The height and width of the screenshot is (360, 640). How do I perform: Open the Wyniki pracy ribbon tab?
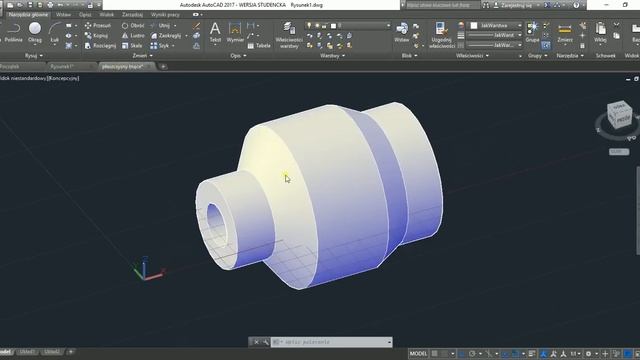165,15
